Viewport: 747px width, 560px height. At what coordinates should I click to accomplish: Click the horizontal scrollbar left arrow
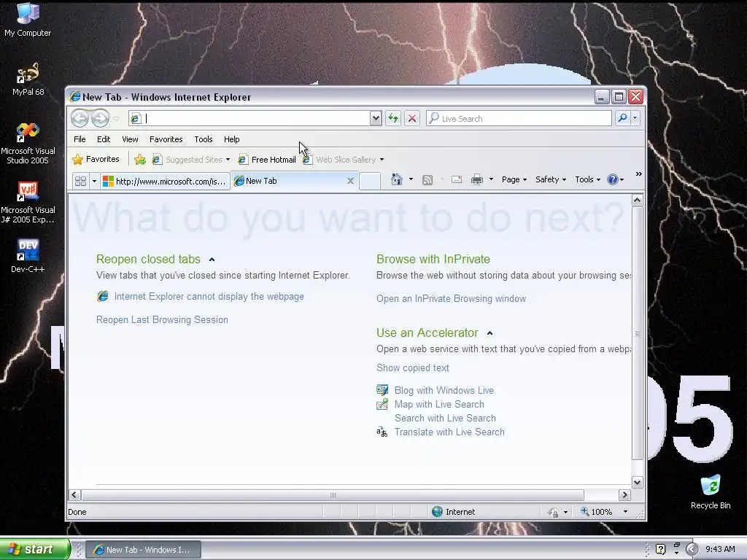(74, 495)
